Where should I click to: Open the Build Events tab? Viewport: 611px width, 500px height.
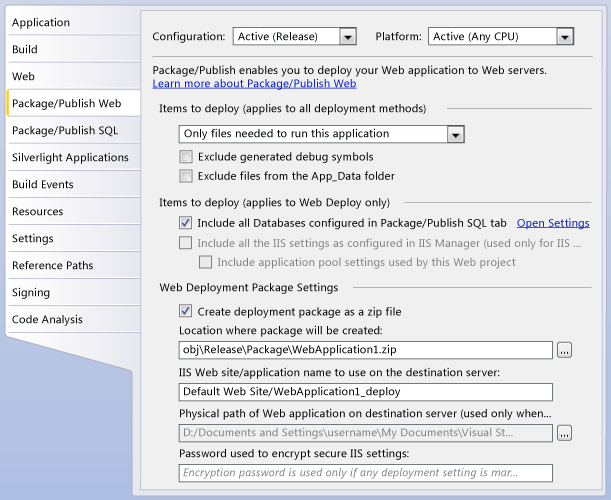coord(74,184)
